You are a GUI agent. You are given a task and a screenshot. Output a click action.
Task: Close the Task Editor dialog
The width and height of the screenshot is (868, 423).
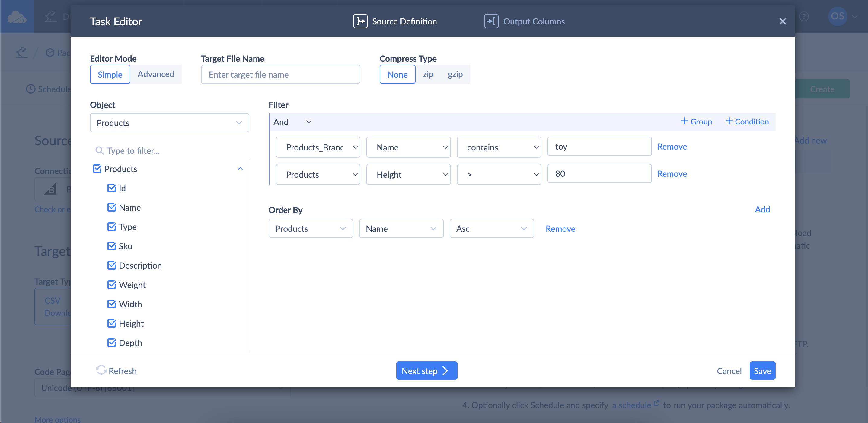(x=782, y=21)
